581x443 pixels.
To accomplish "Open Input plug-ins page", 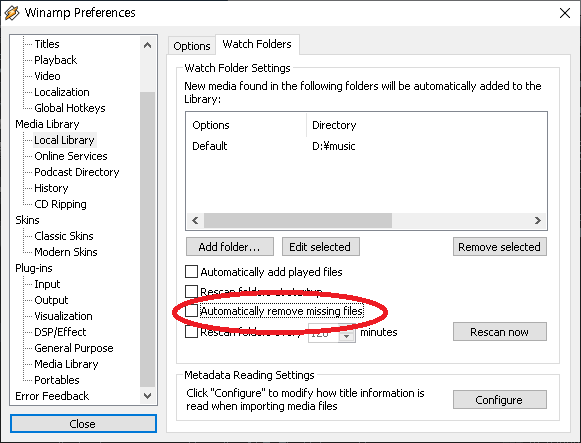I will 47,284.
